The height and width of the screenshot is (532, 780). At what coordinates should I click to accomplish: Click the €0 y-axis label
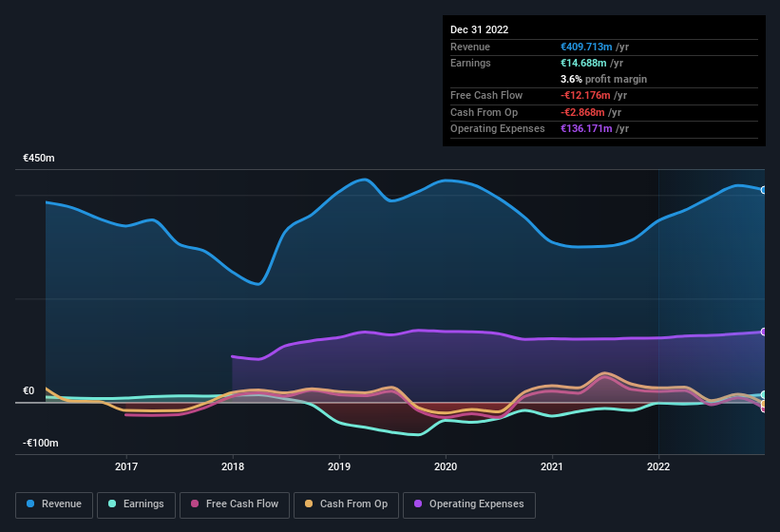tap(29, 390)
